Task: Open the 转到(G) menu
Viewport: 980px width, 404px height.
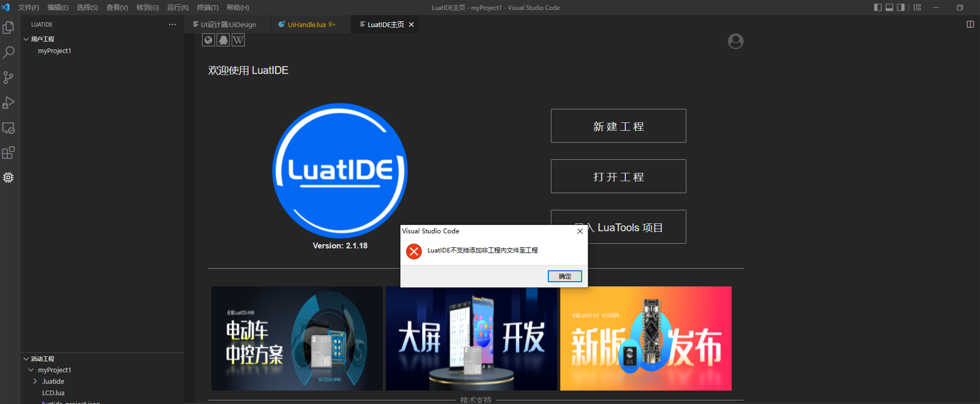Action: (148, 7)
